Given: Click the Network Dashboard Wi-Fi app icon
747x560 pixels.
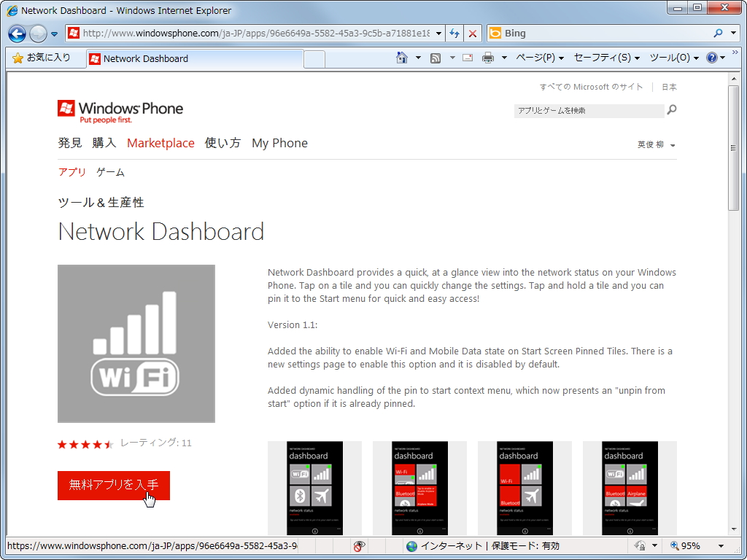Looking at the screenshot, I should tap(136, 344).
